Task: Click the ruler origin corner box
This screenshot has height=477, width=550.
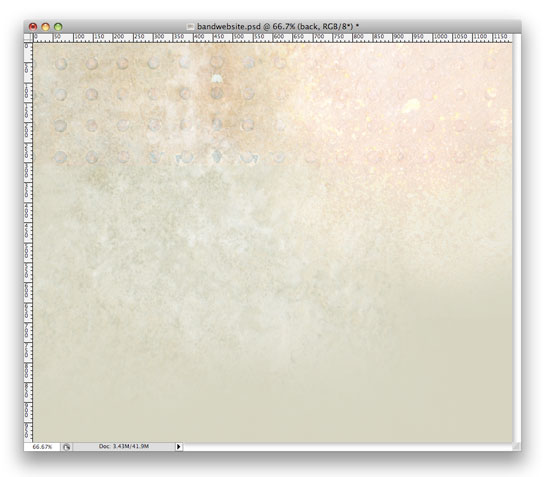Action: (28, 38)
